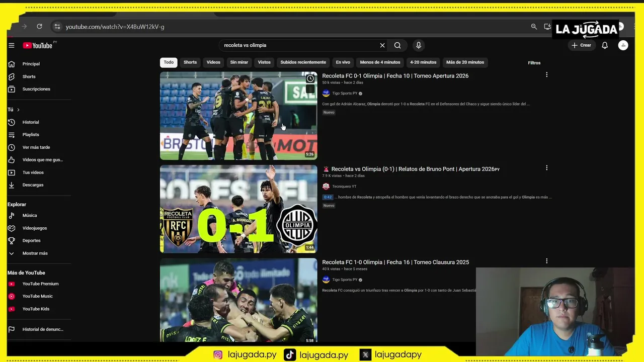Click the magnifier search button

[x=397, y=45]
